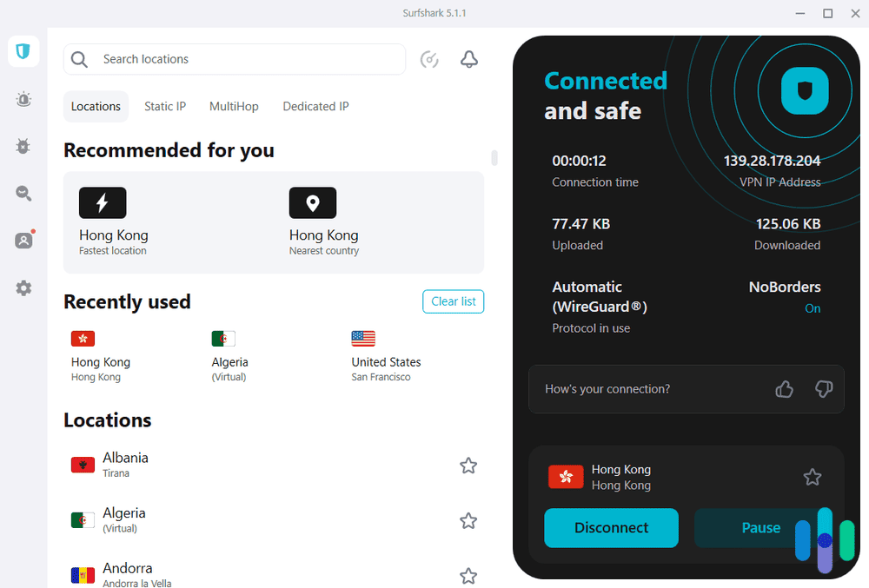Open Settings via the gear icon
The height and width of the screenshot is (588, 869).
[23, 287]
